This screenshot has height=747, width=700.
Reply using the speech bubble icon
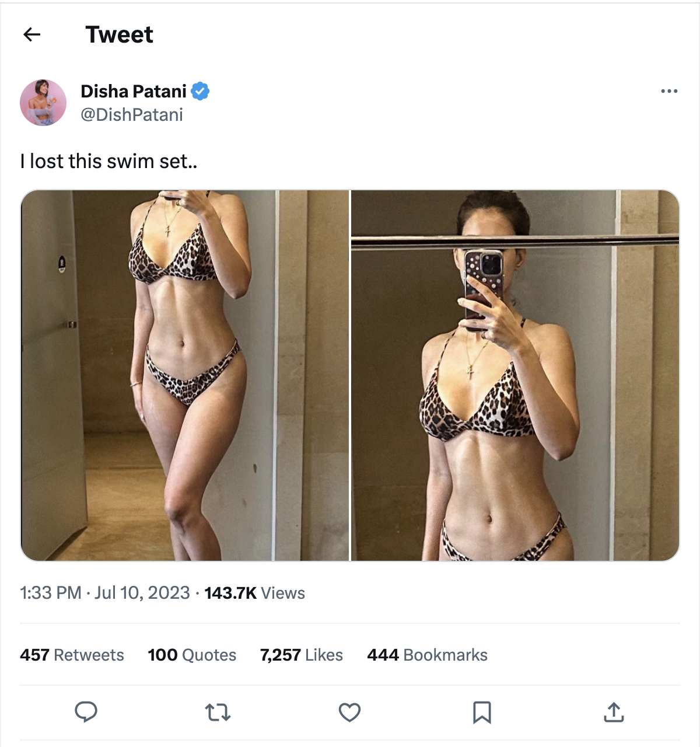pyautogui.click(x=86, y=712)
